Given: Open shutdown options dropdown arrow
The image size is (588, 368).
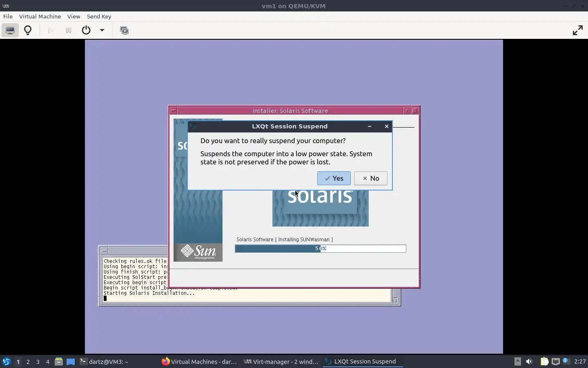Looking at the screenshot, I should [102, 30].
